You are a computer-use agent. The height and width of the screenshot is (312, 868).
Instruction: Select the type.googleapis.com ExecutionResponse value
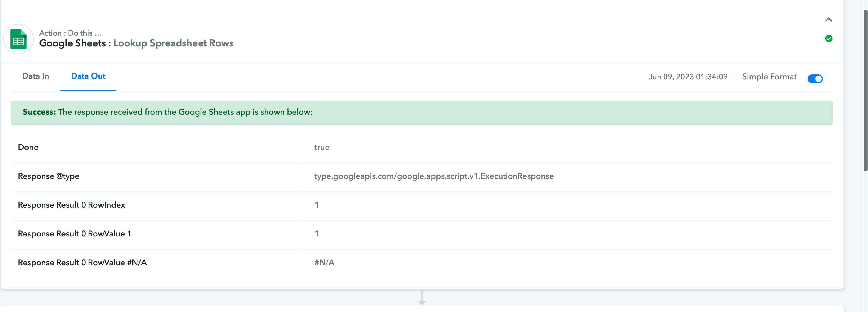point(434,176)
